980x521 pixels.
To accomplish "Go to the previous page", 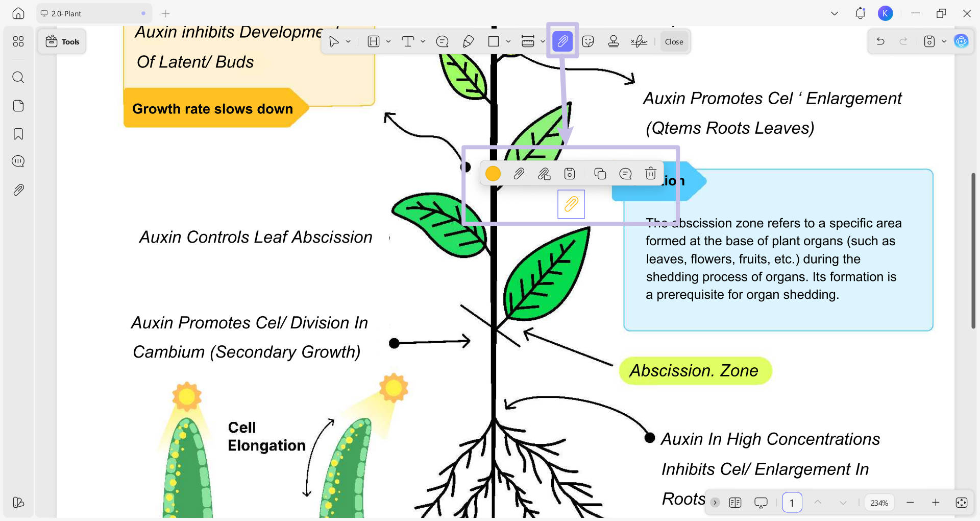I will click(x=818, y=503).
